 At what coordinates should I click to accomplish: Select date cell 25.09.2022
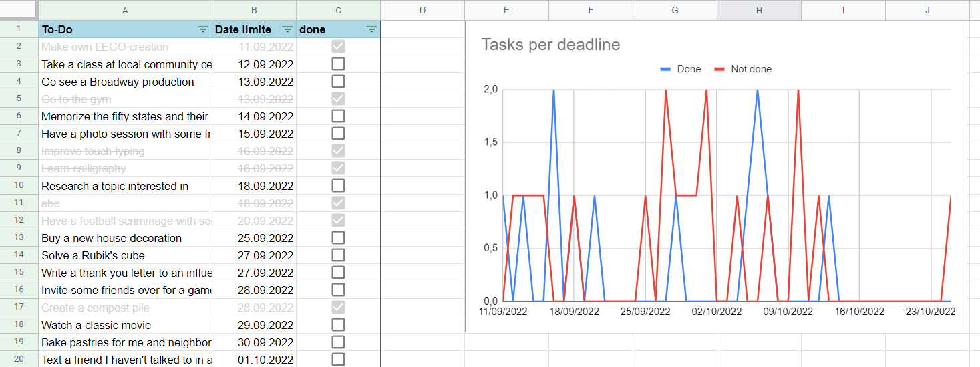[x=255, y=238]
